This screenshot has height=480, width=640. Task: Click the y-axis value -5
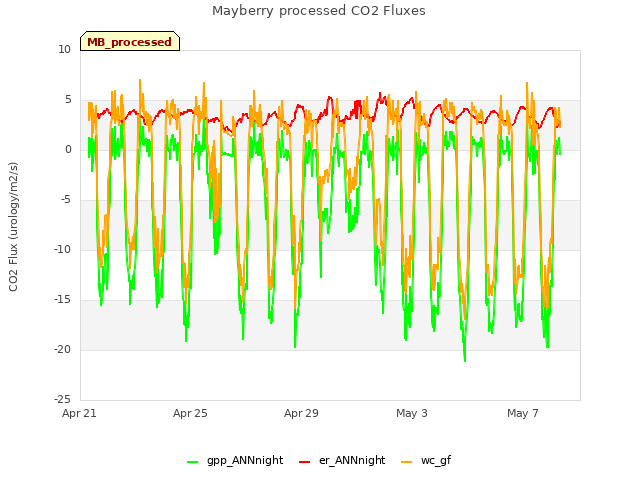point(66,200)
